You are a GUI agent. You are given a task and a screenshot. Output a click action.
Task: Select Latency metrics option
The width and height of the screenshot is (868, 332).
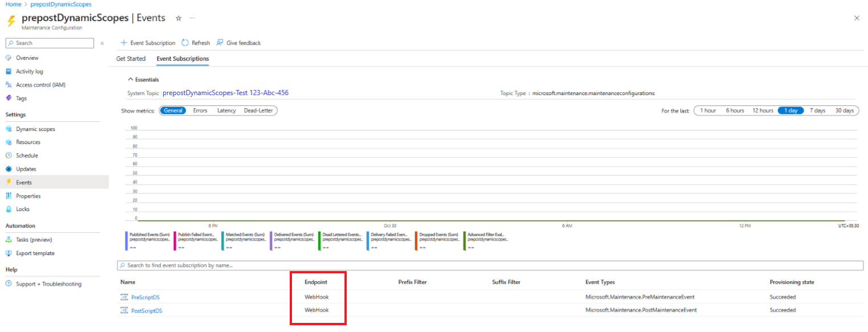tap(226, 110)
